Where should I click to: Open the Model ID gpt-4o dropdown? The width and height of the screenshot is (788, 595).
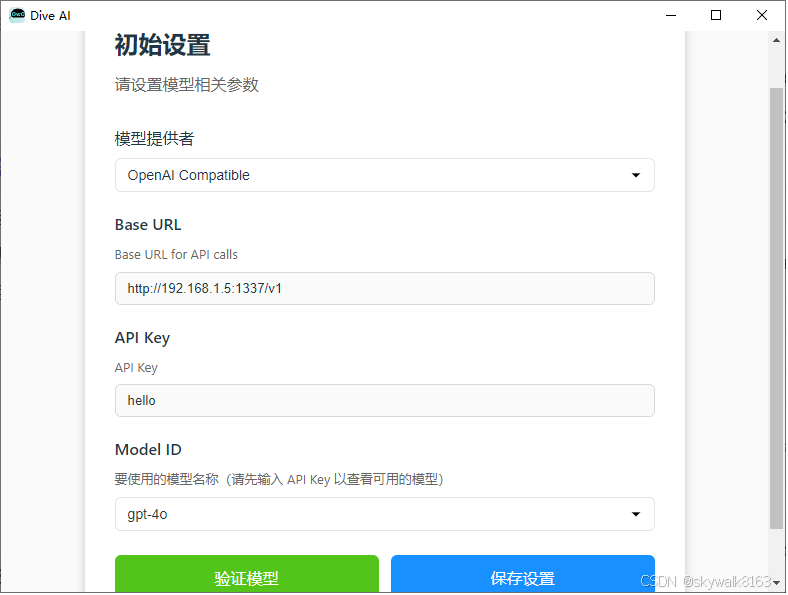pyautogui.click(x=384, y=514)
